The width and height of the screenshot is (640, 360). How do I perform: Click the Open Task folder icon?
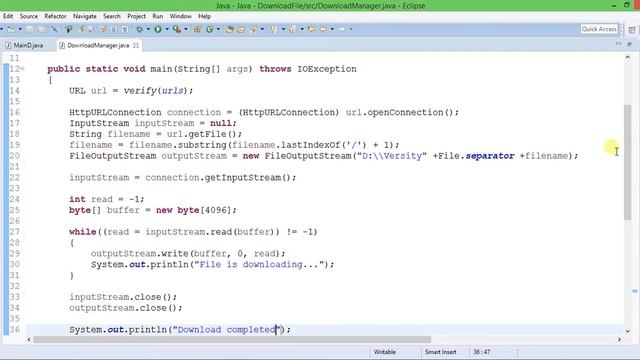(241, 29)
